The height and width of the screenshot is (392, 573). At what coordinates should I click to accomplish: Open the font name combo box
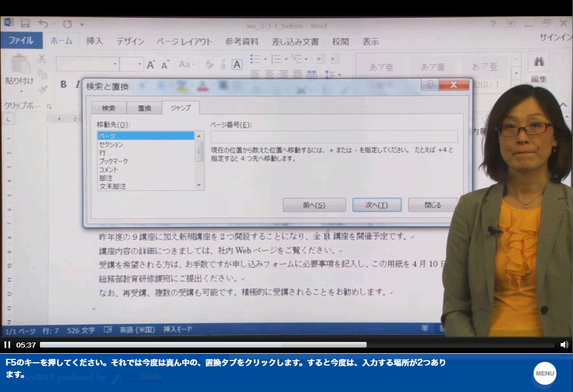click(x=87, y=64)
